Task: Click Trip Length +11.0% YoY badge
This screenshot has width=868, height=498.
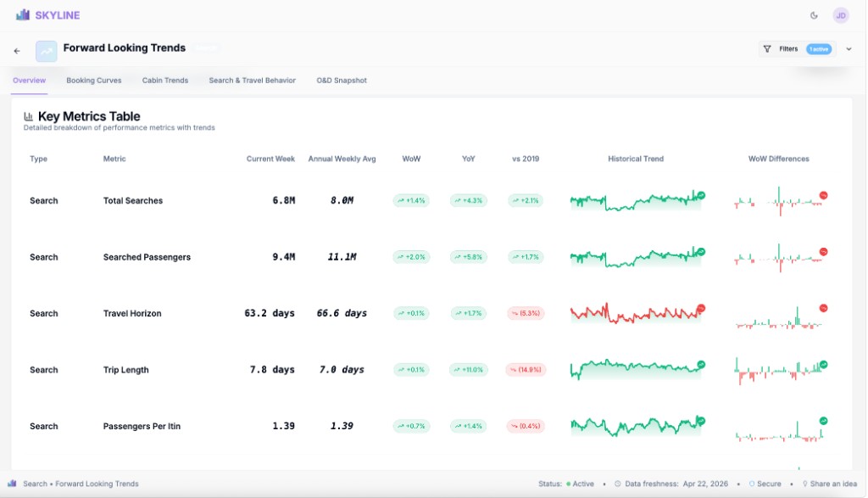Action: pyautogui.click(x=468, y=370)
